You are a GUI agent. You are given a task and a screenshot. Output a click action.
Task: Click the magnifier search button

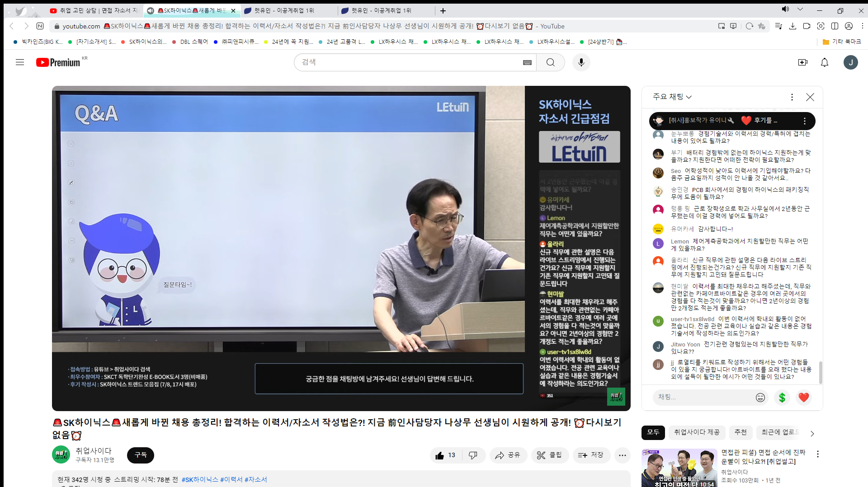click(x=550, y=62)
